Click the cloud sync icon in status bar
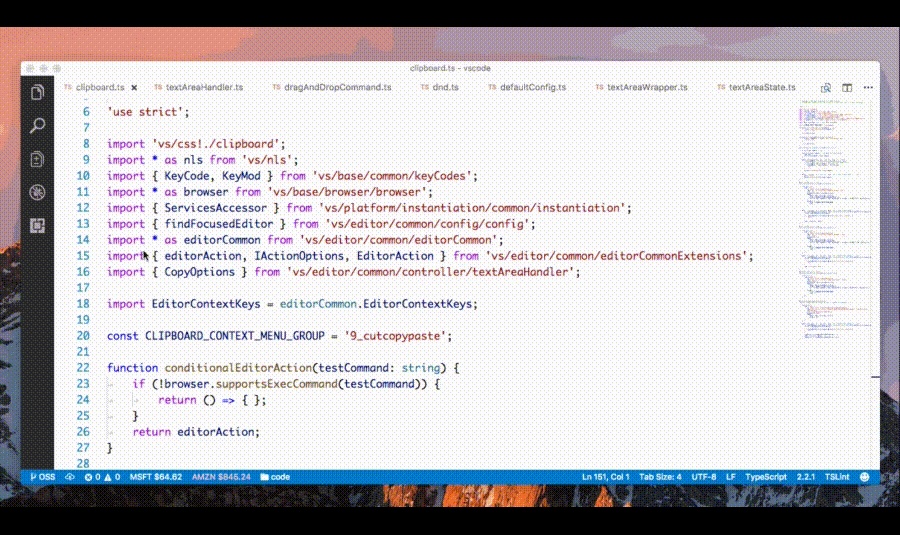The image size is (900, 535). pos(69,477)
